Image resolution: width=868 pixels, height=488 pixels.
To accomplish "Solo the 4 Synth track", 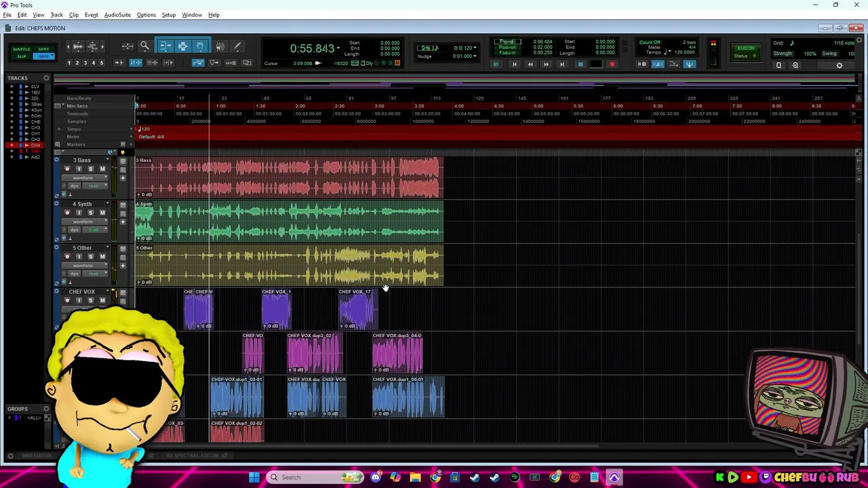I will click(90, 213).
